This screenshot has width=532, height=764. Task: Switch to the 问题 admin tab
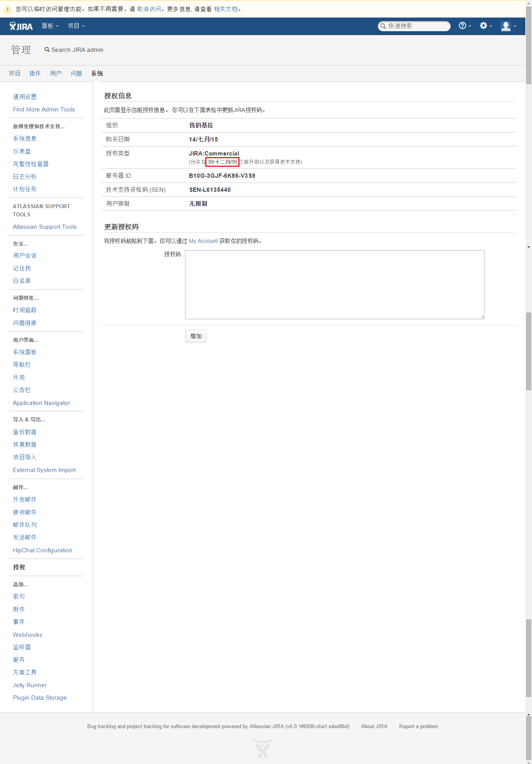tap(76, 73)
